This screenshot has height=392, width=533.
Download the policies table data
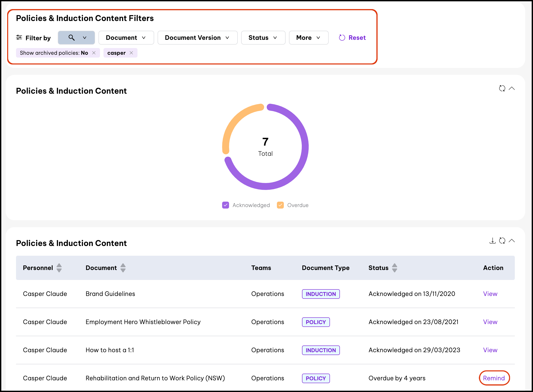click(x=492, y=241)
